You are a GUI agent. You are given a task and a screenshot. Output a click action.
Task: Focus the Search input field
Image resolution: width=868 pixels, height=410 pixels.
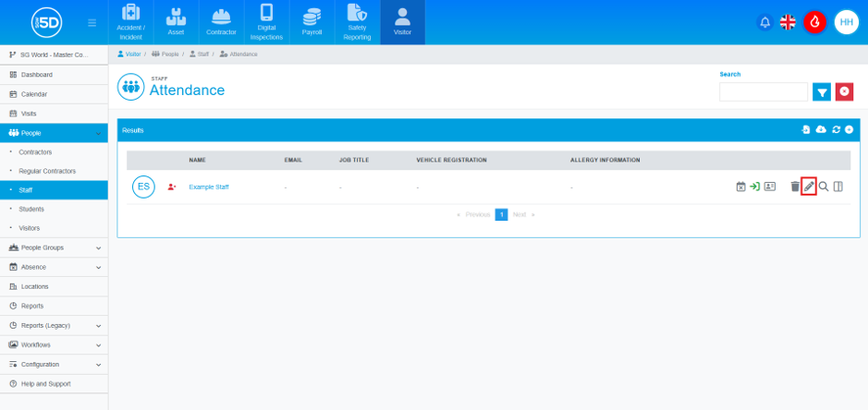click(764, 91)
